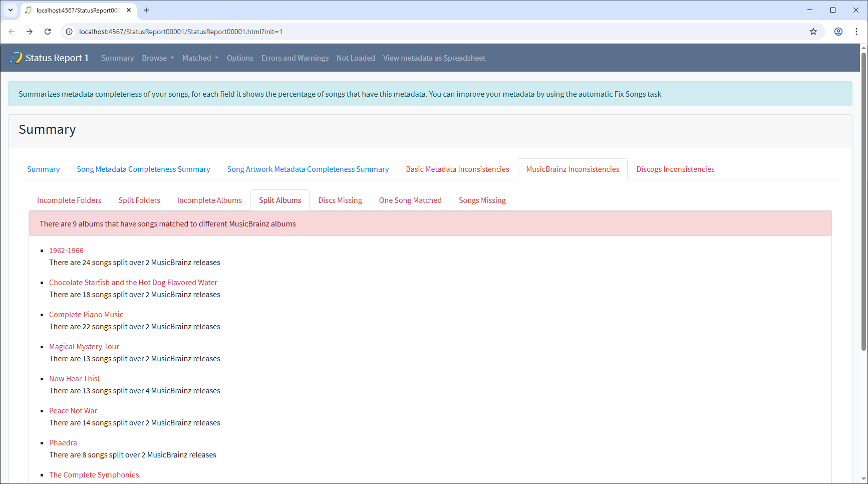Open the Peace Not War album link
Screen dimensions: 868x484
[73, 411]
